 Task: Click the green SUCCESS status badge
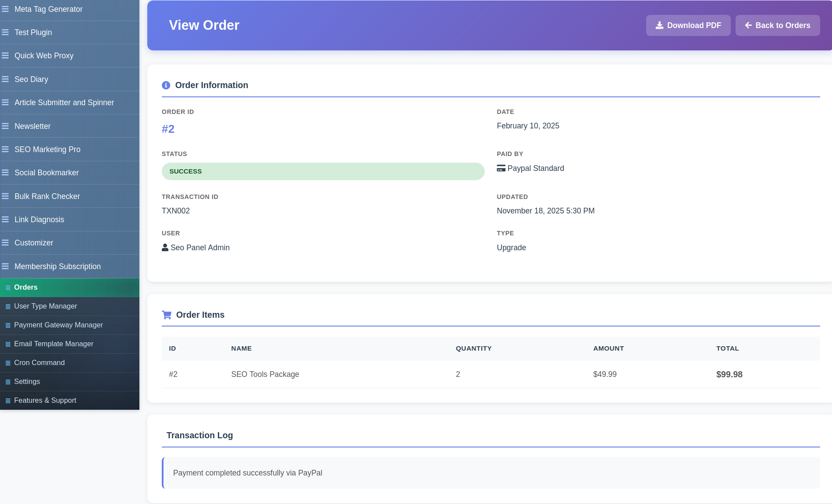323,171
